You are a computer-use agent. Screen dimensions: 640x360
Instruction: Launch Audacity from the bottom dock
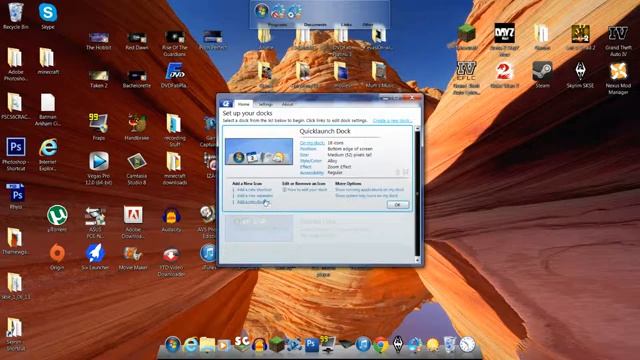(x=259, y=346)
